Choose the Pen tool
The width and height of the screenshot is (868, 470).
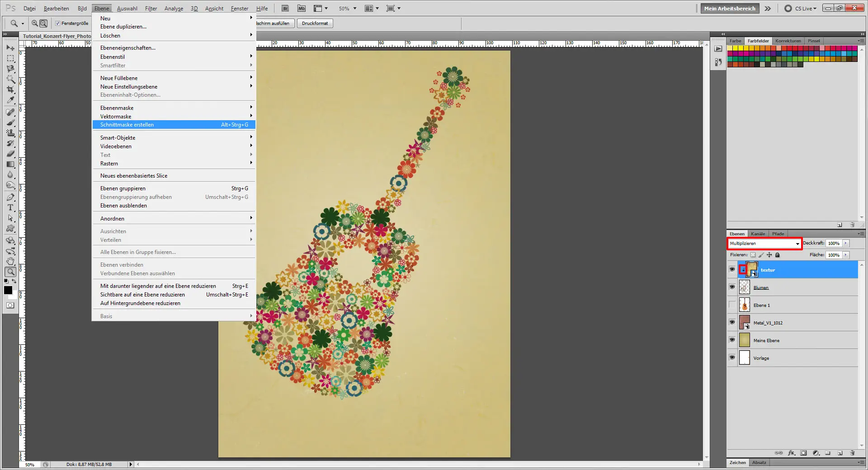click(x=10, y=197)
